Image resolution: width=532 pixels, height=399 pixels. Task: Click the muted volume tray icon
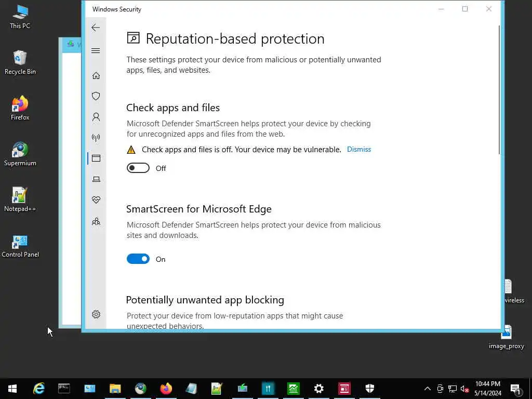[464, 389]
